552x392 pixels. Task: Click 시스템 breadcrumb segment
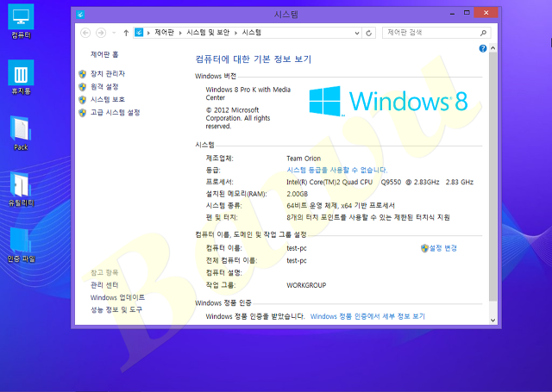pos(252,33)
